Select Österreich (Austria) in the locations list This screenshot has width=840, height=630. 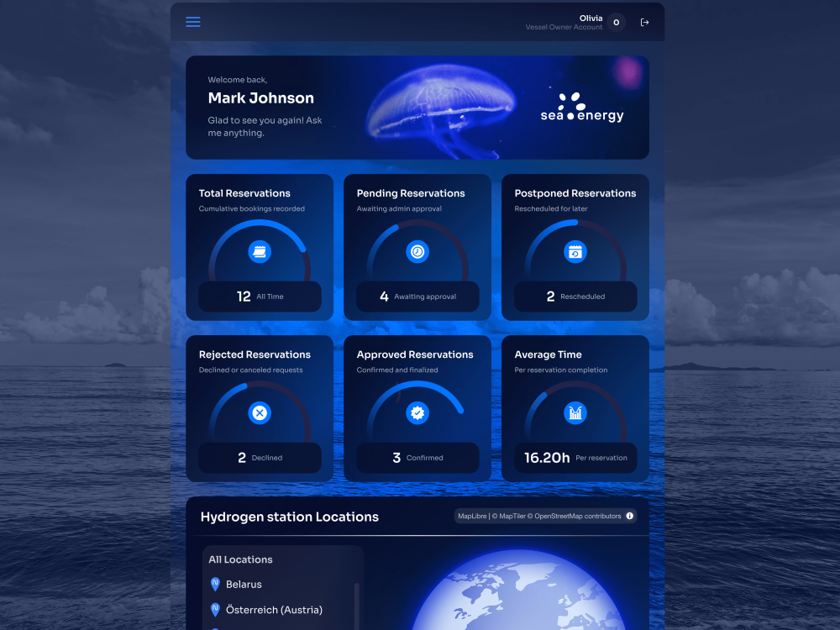point(275,610)
